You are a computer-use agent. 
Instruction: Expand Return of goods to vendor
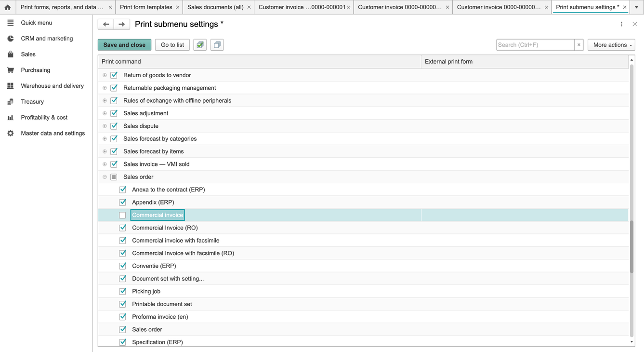pyautogui.click(x=105, y=75)
